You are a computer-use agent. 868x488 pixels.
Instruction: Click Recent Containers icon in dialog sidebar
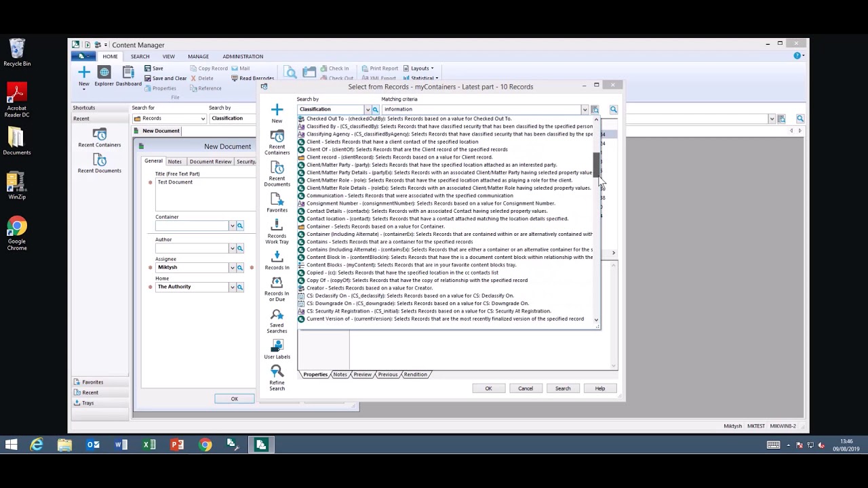tap(277, 142)
